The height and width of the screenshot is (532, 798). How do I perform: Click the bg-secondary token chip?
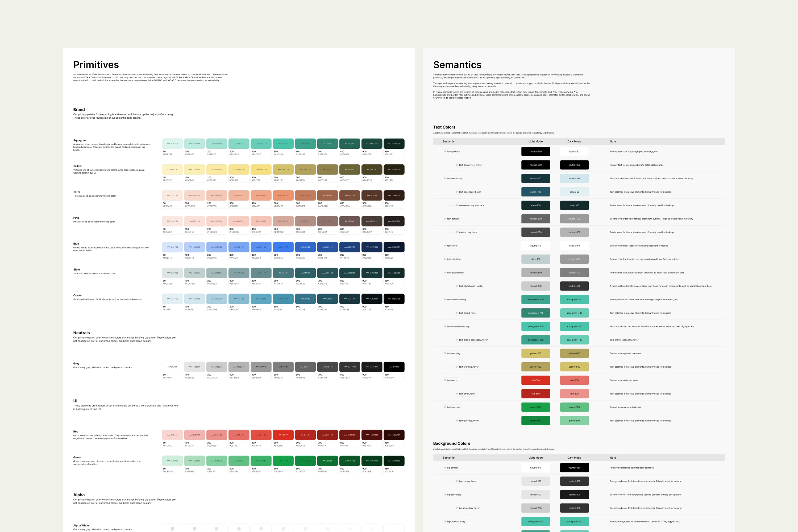(453, 494)
